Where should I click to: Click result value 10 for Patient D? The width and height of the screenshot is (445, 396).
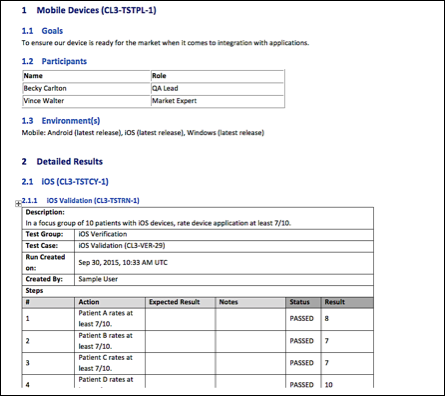coord(329,385)
